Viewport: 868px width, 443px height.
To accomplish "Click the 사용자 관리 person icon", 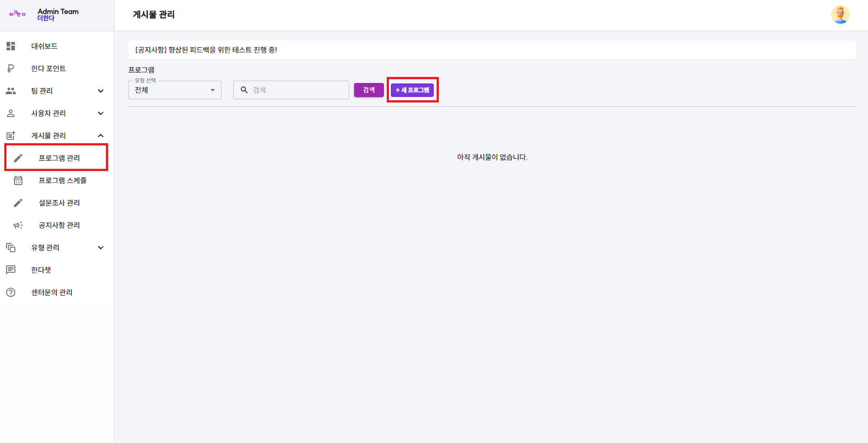I will click(11, 113).
